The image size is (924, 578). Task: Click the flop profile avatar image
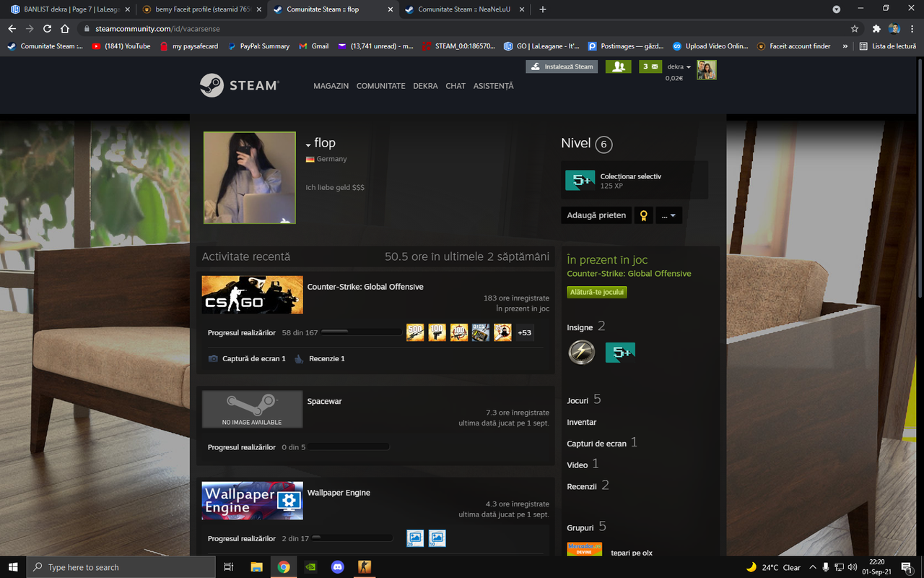pyautogui.click(x=250, y=178)
